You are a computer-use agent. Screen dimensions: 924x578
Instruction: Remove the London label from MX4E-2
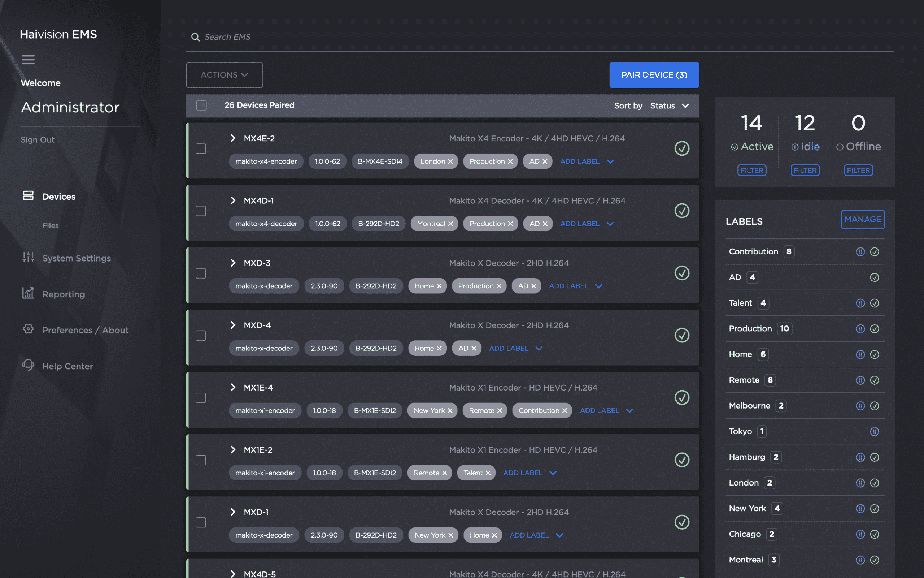450,162
